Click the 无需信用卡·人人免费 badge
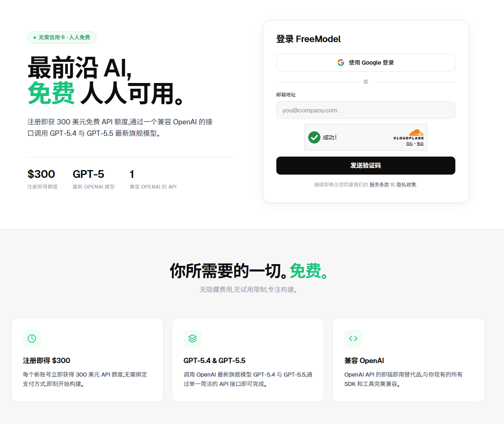504x424 pixels. (x=62, y=38)
